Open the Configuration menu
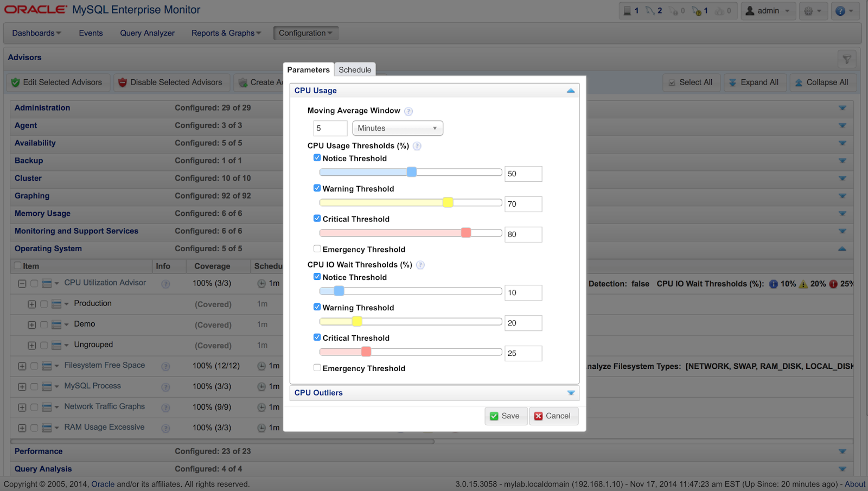The width and height of the screenshot is (868, 491). 305,33
